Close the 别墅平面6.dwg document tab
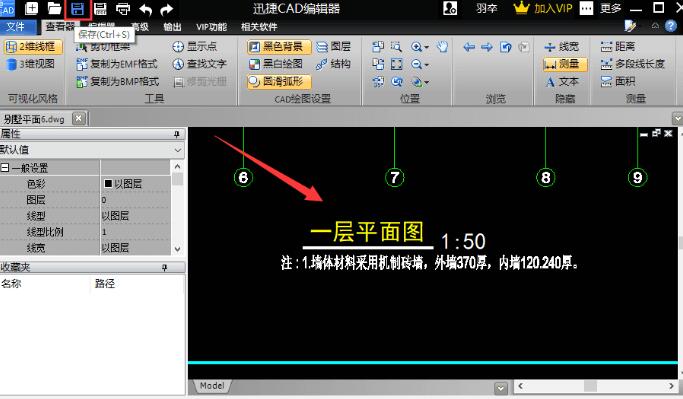The height and width of the screenshot is (399, 683). click(x=78, y=118)
